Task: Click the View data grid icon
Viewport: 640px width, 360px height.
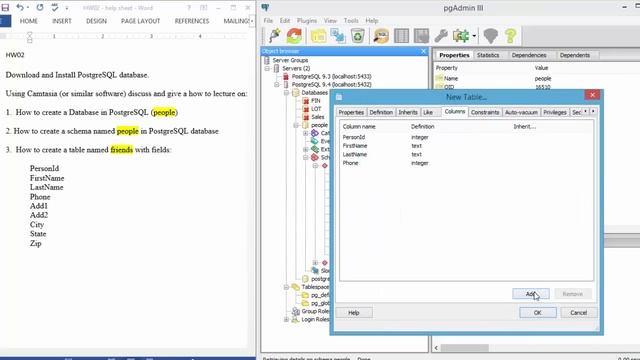Action: pyautogui.click(x=401, y=36)
